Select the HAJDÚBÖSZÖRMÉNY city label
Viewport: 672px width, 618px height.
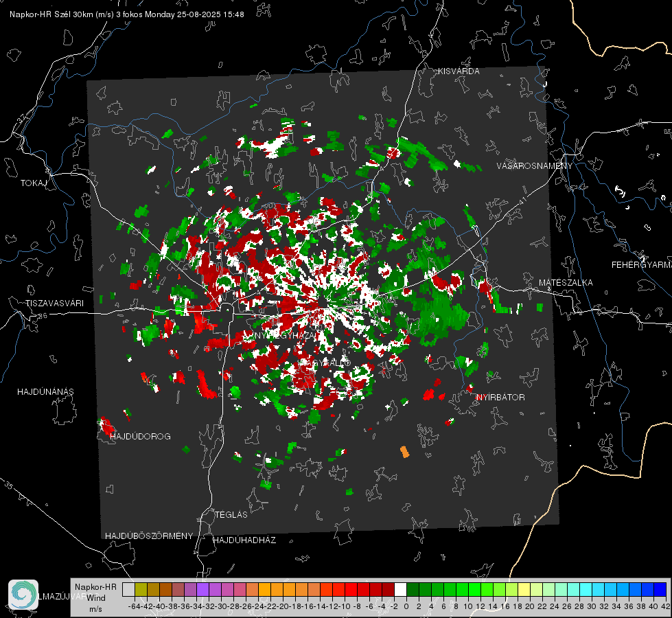[149, 536]
